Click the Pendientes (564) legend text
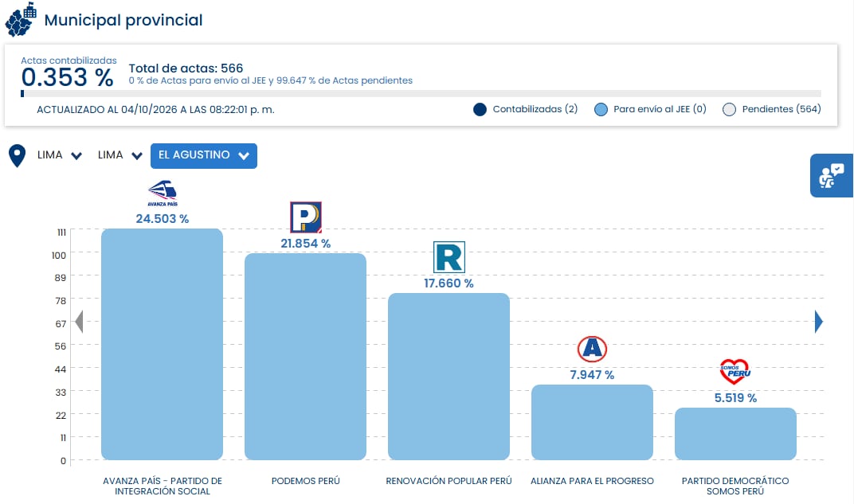This screenshot has width=854, height=504. click(782, 109)
